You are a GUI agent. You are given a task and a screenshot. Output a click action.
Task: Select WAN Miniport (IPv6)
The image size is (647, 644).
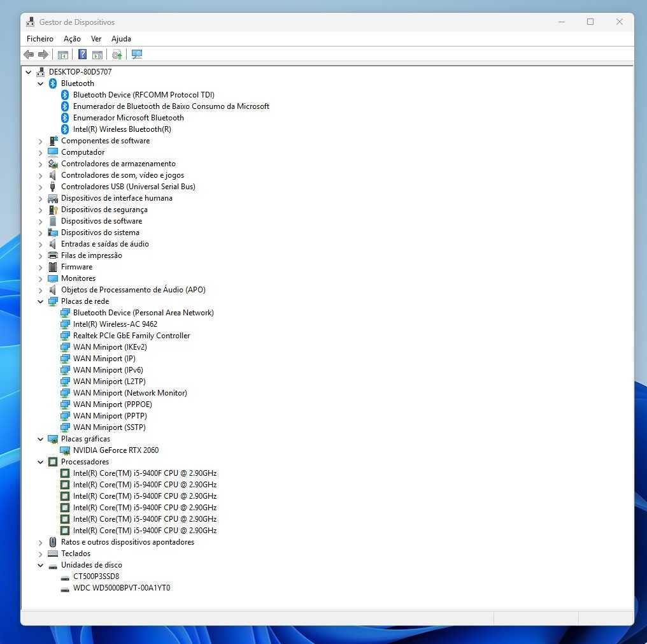pos(108,370)
